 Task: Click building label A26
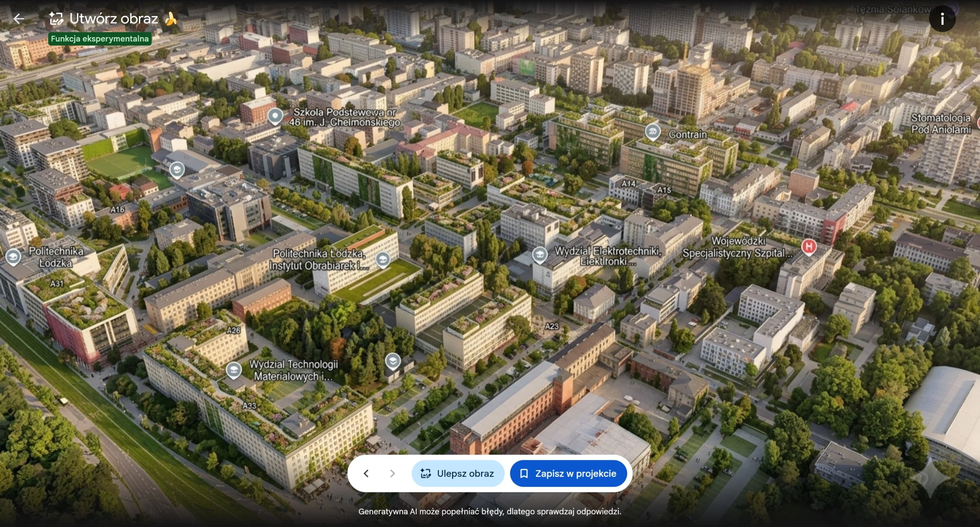pyautogui.click(x=234, y=330)
